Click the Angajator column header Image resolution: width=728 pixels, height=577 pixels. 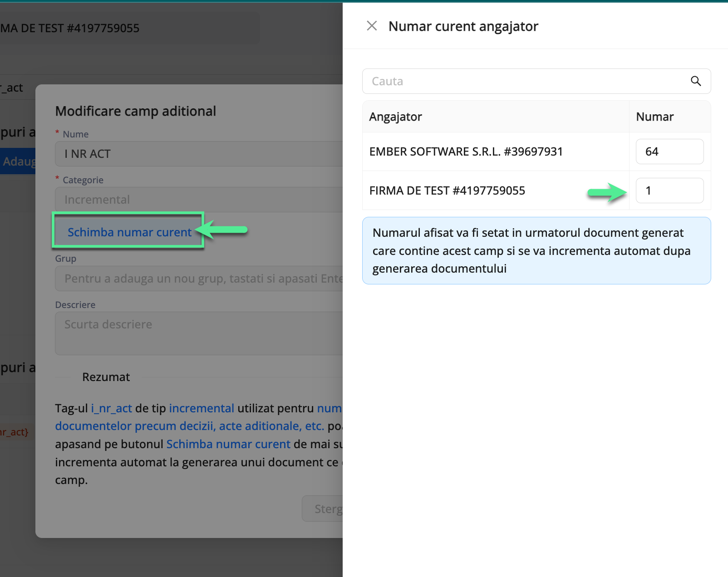point(395,117)
